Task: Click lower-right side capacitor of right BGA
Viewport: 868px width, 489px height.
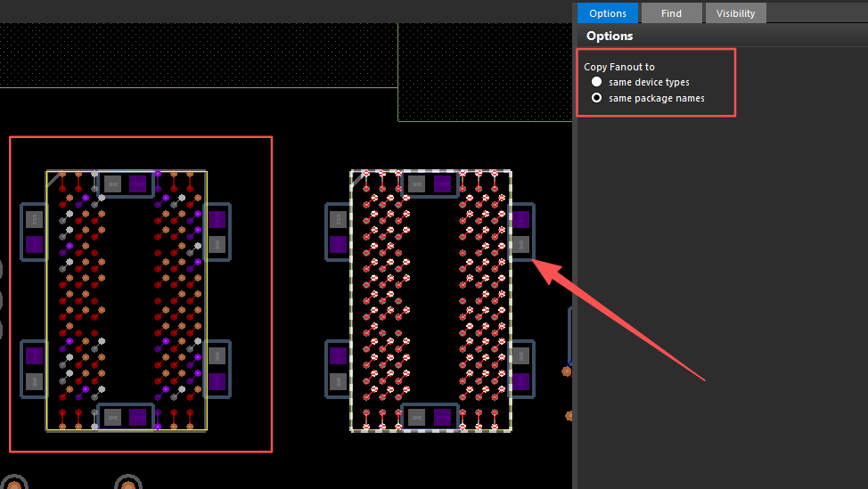Action: (x=520, y=368)
